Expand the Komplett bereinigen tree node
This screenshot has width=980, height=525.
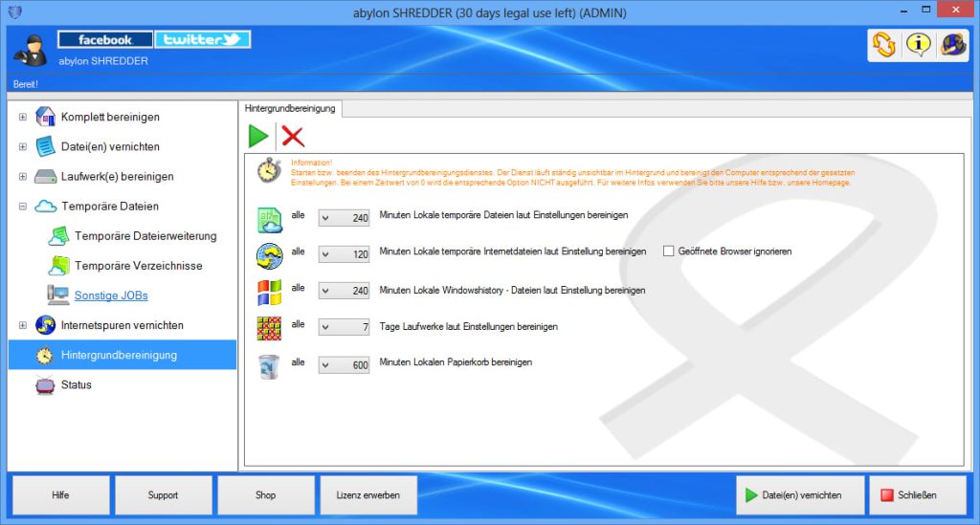click(x=23, y=117)
